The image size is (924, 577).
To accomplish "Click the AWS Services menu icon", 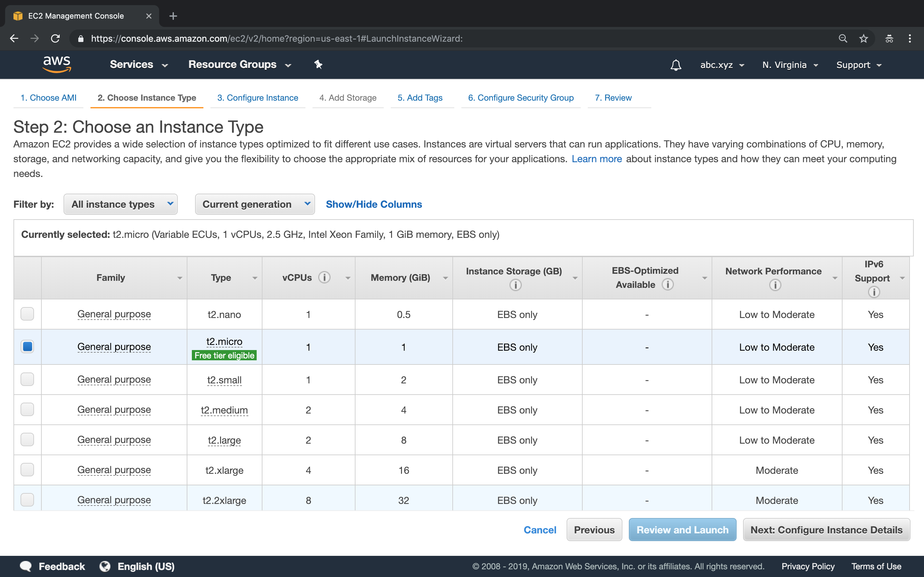I will pos(130,64).
